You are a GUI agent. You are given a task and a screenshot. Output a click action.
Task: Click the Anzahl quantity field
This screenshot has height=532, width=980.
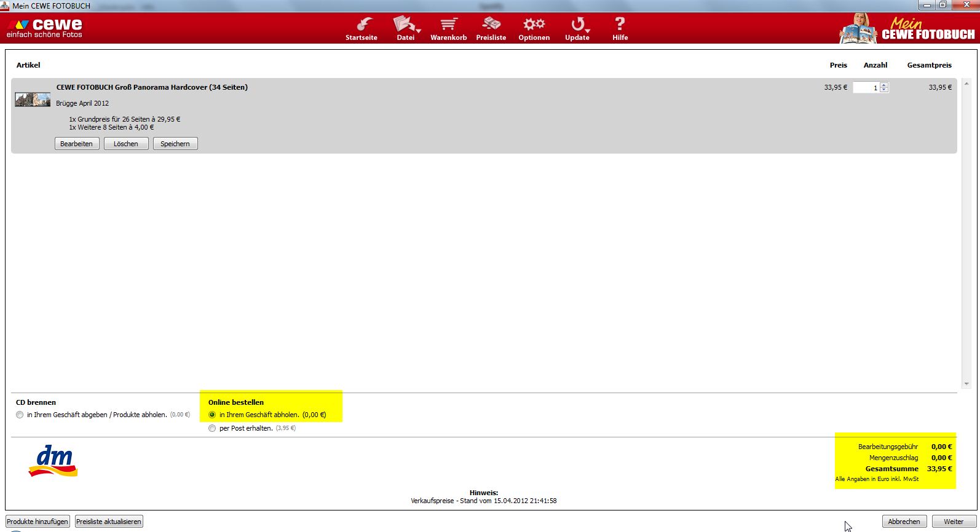(x=866, y=87)
